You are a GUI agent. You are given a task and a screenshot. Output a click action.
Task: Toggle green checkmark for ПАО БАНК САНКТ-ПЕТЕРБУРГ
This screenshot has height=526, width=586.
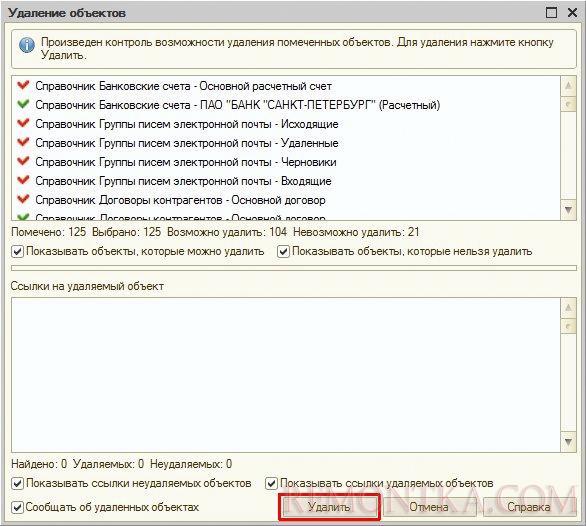pos(23,104)
